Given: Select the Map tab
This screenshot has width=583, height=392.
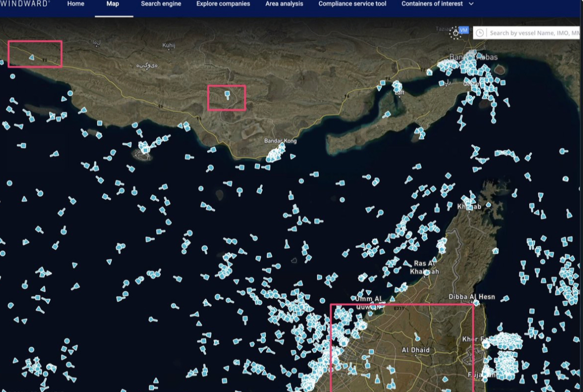Looking at the screenshot, I should pyautogui.click(x=113, y=4).
